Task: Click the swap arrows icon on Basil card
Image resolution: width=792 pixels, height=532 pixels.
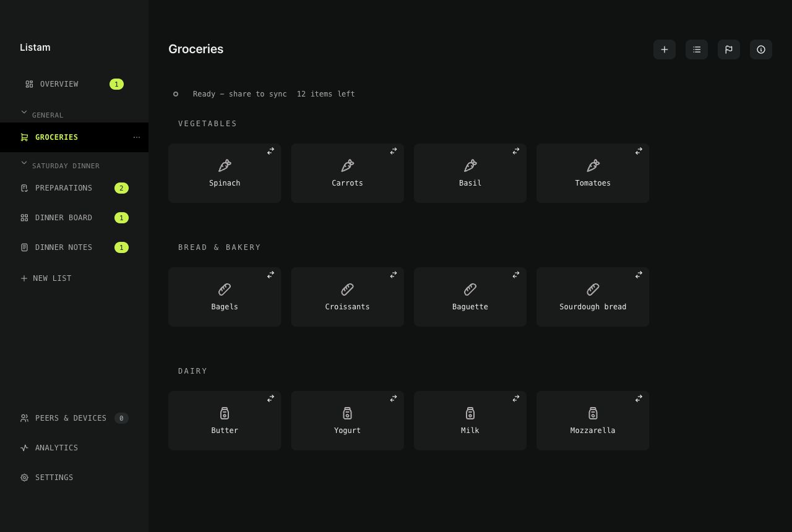Action: 515,151
